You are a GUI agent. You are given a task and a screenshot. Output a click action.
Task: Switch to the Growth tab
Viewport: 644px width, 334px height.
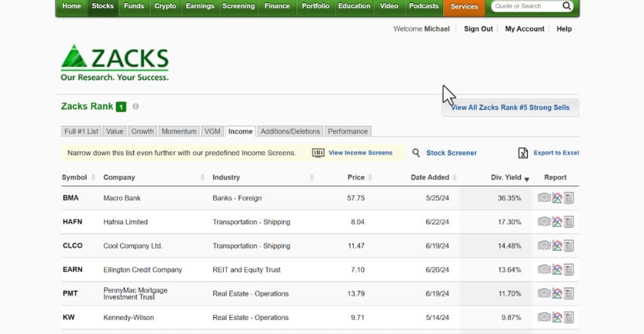click(143, 131)
